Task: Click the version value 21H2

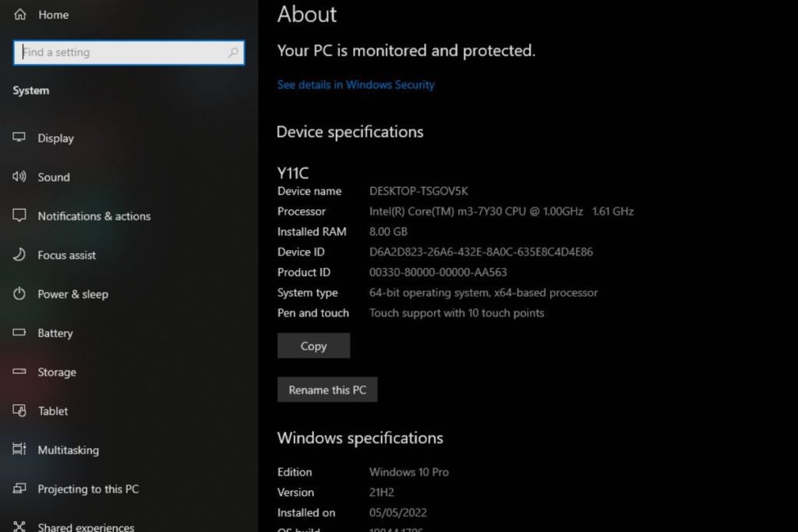Action: (x=382, y=492)
